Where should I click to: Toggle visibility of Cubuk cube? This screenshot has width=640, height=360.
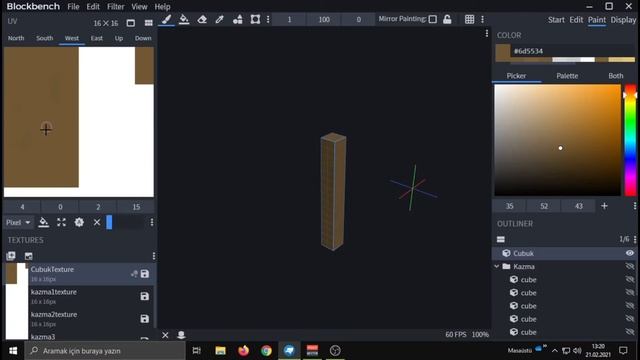pos(630,253)
